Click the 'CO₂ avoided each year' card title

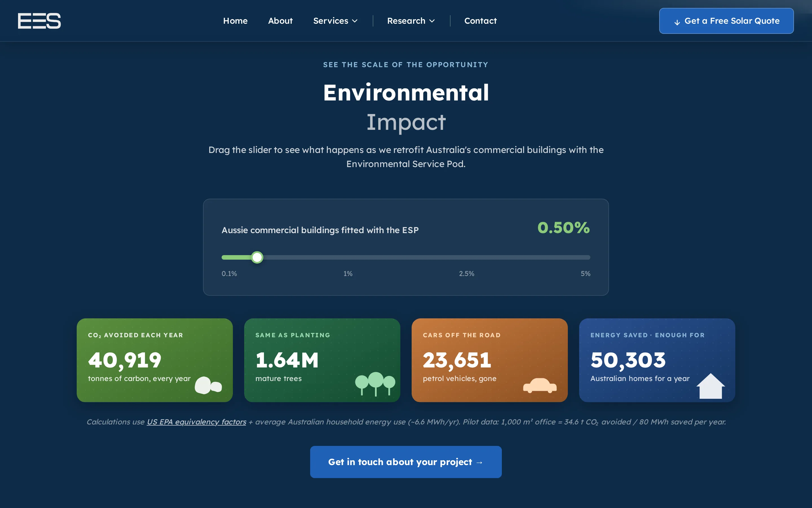click(x=136, y=335)
